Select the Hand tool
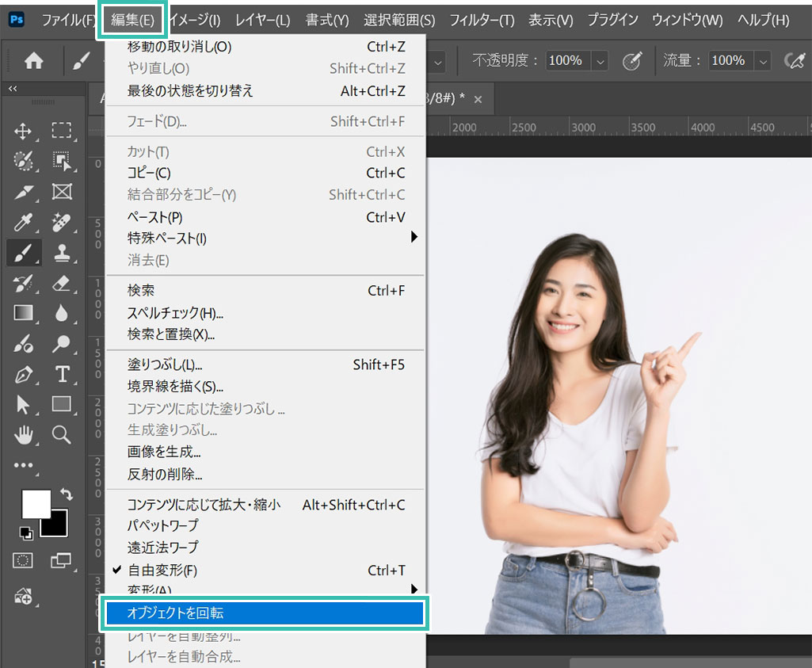 23,434
